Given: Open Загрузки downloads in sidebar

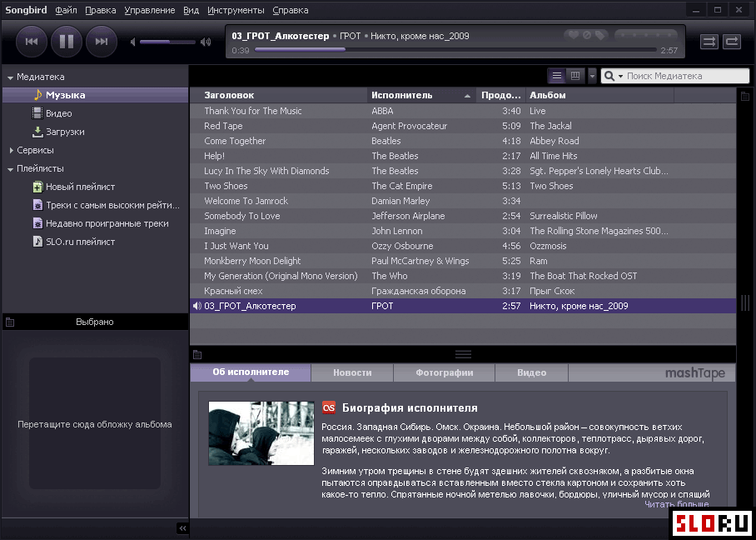Looking at the screenshot, I should [x=64, y=132].
